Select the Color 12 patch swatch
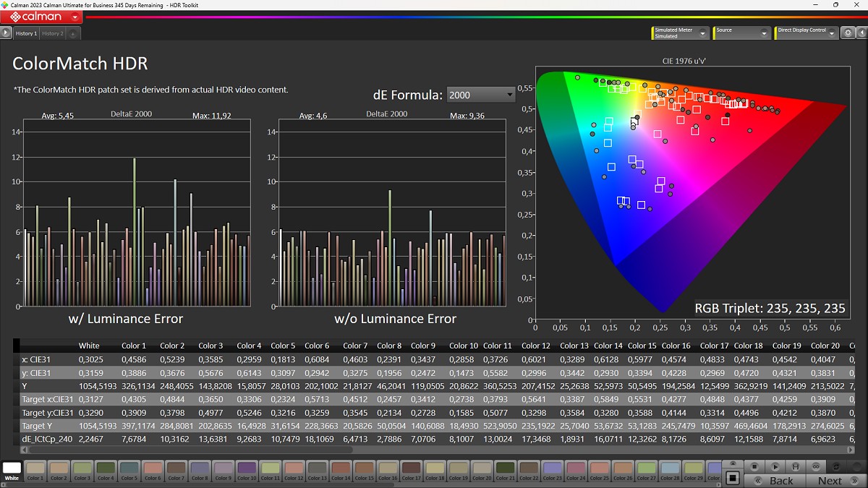 [294, 470]
